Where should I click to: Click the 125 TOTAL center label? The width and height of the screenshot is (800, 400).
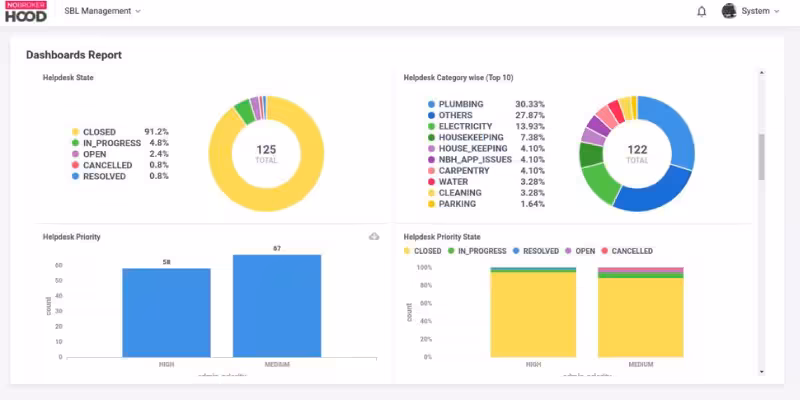click(x=266, y=154)
